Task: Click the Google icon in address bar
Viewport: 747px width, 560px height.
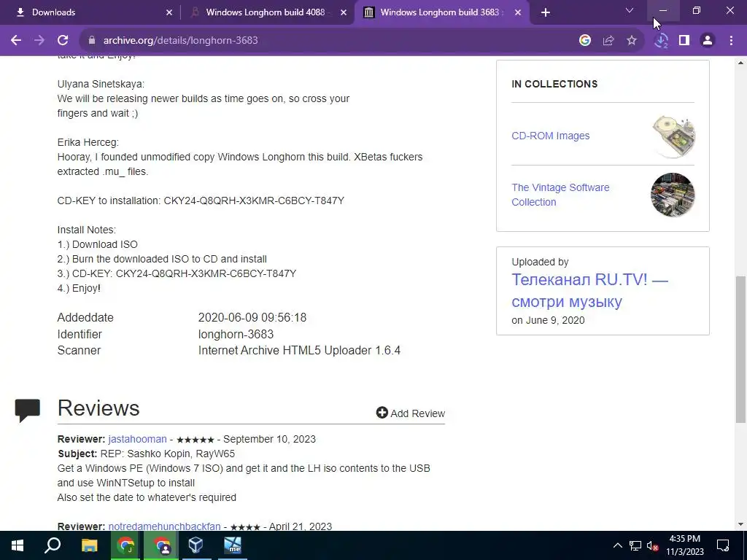Action: pyautogui.click(x=585, y=41)
